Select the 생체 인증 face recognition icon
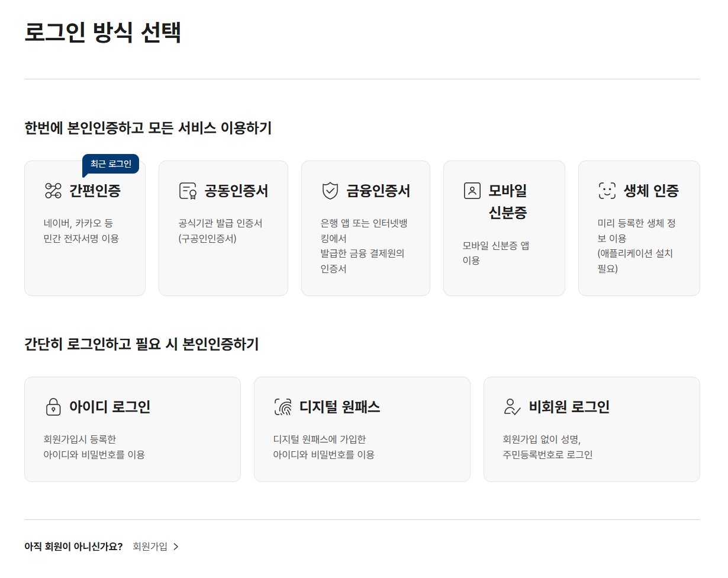 606,191
